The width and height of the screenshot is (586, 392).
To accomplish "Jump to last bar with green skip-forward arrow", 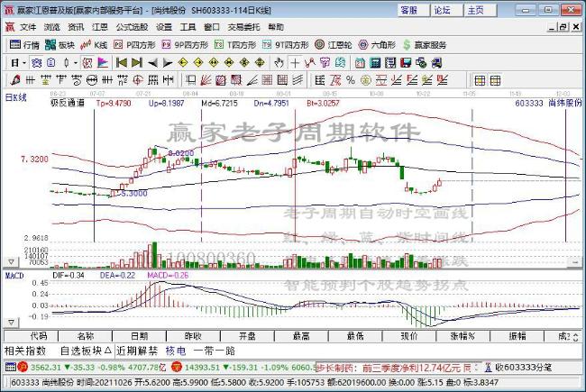I will 137,63.
